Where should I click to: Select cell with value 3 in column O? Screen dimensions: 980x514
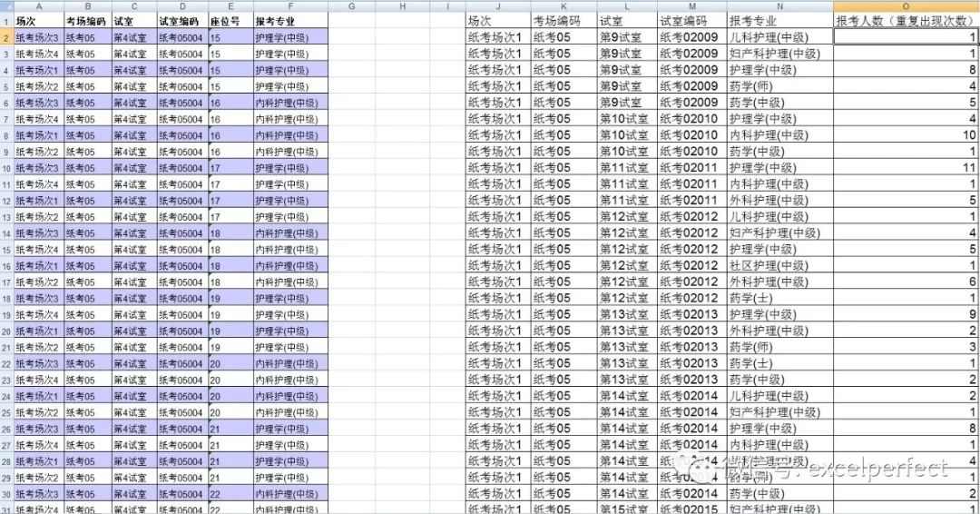click(906, 346)
